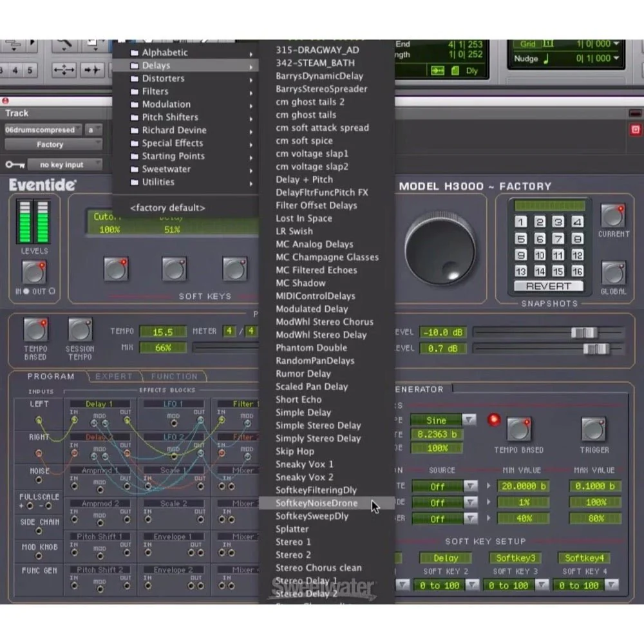Toggle the In/Out bypass button
644x644 pixels.
34,272
